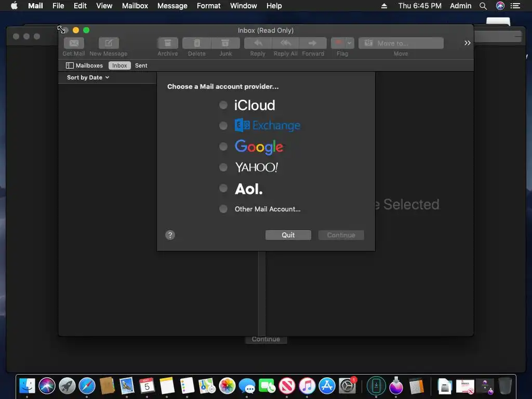Open the Sort by Date dropdown
The height and width of the screenshot is (399, 532).
click(x=88, y=77)
